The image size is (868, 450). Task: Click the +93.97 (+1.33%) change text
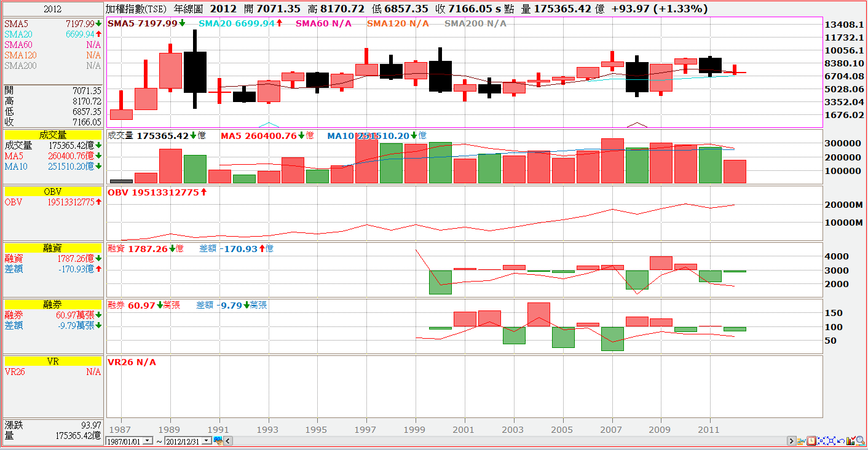pos(659,9)
